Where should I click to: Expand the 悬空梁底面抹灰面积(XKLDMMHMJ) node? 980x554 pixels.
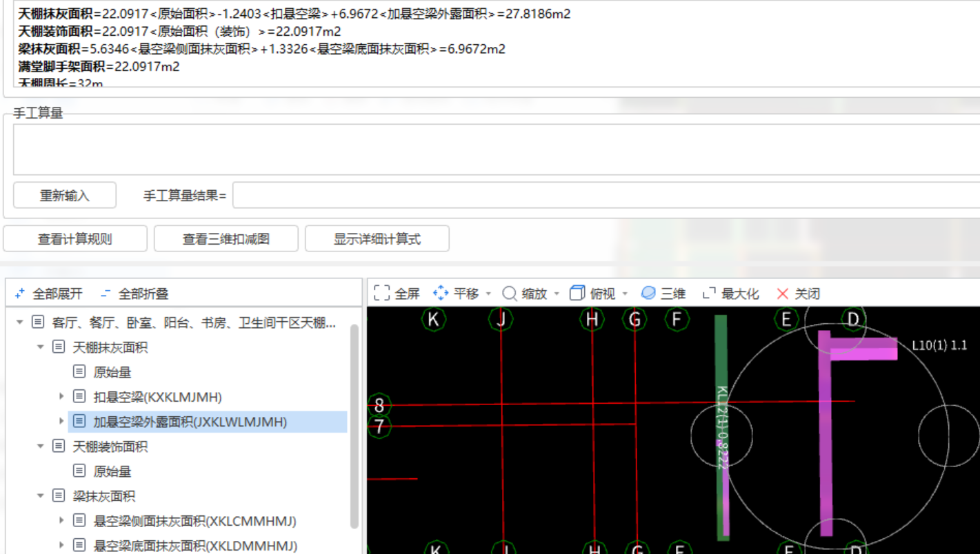click(61, 546)
